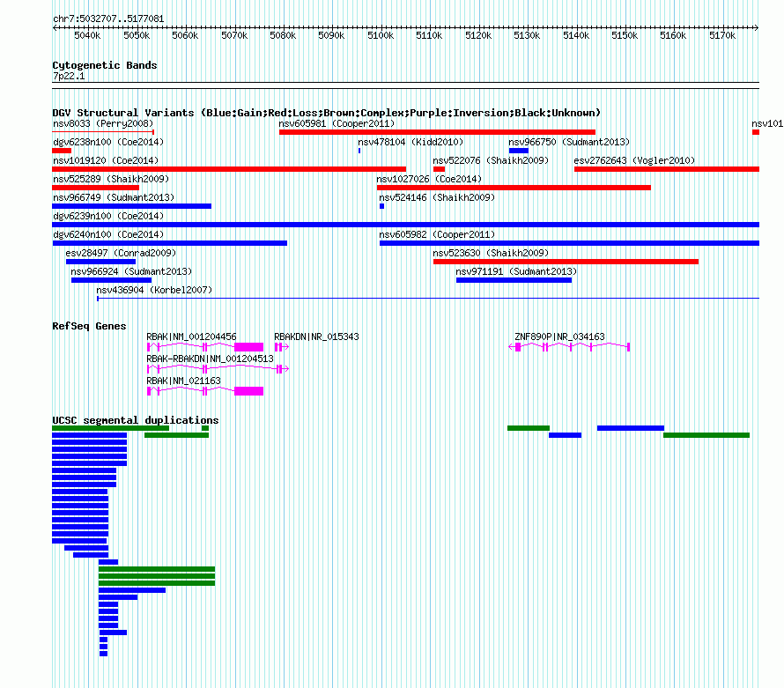The image size is (784, 688).
Task: Open nsv478104 (Kidd2010) variant
Action: click(410, 142)
